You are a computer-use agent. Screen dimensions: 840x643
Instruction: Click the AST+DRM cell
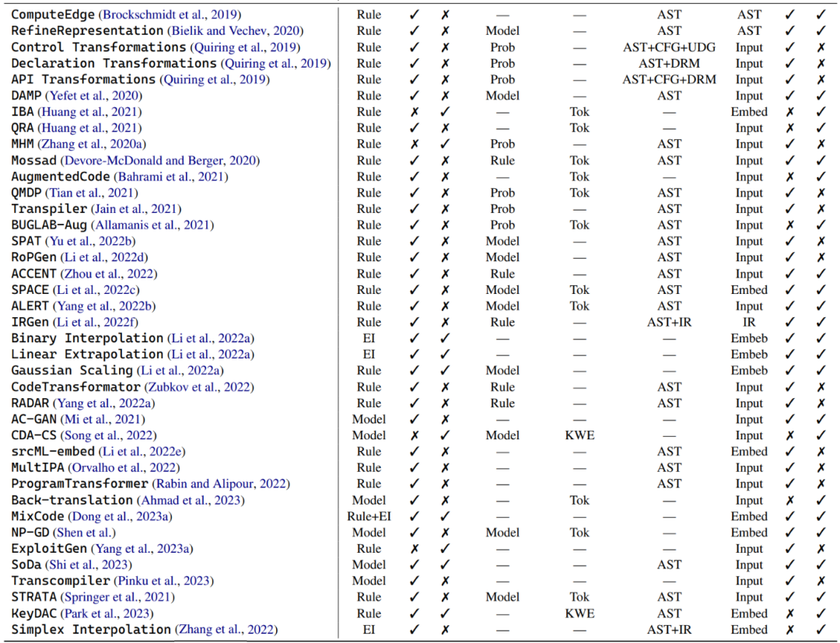point(669,63)
